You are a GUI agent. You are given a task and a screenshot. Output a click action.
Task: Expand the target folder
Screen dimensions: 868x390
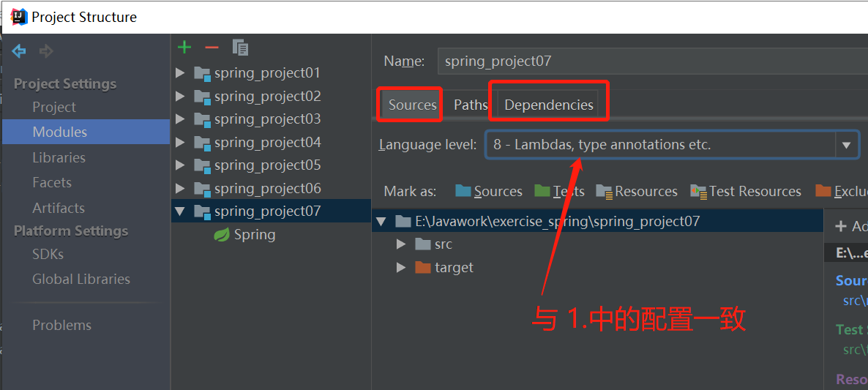coord(401,267)
